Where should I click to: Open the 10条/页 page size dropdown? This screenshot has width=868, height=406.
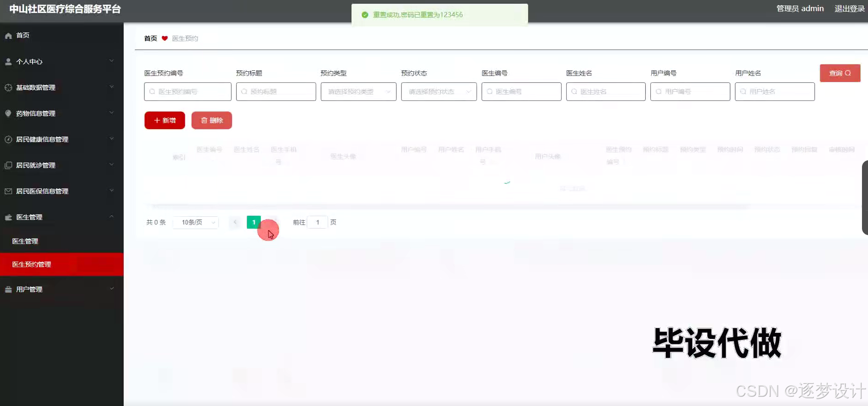(196, 222)
